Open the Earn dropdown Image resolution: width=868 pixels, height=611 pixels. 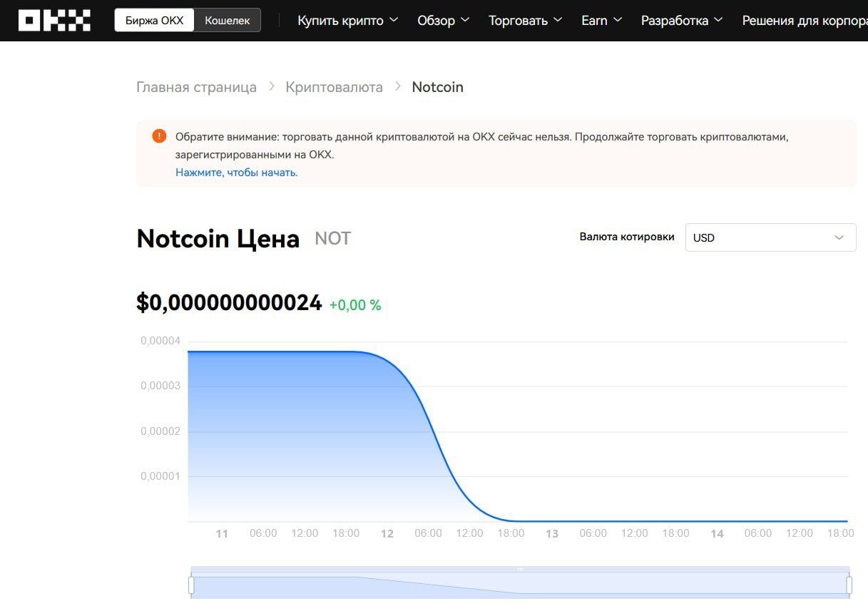[601, 21]
